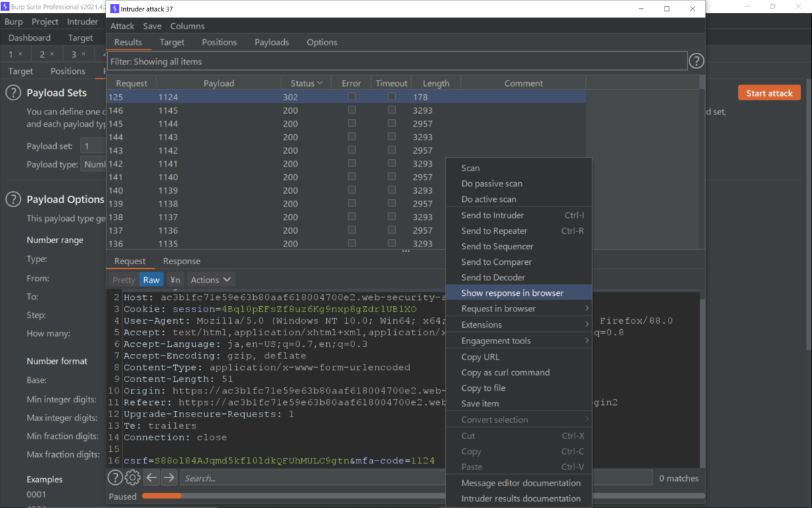Switch to Response tab
Viewport: 812px width, 508px height.
(181, 261)
